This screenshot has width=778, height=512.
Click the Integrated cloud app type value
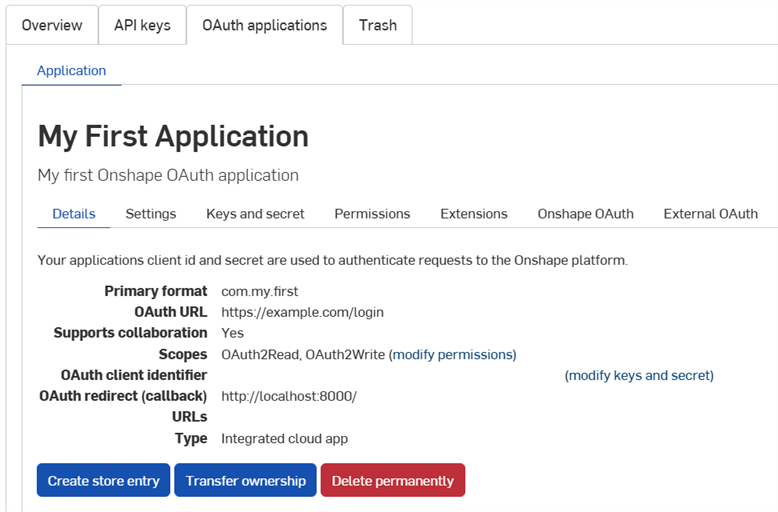coord(284,439)
